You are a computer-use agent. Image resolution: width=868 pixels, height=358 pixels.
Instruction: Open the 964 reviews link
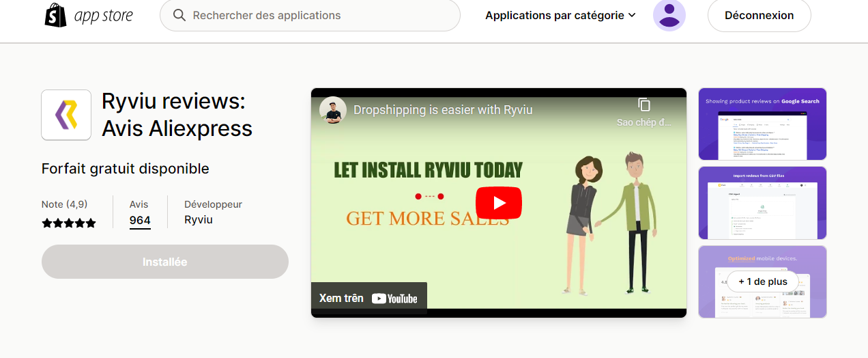[x=140, y=220]
